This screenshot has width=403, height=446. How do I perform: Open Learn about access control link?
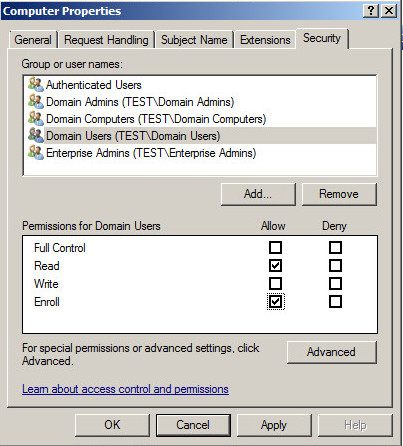[125, 389]
